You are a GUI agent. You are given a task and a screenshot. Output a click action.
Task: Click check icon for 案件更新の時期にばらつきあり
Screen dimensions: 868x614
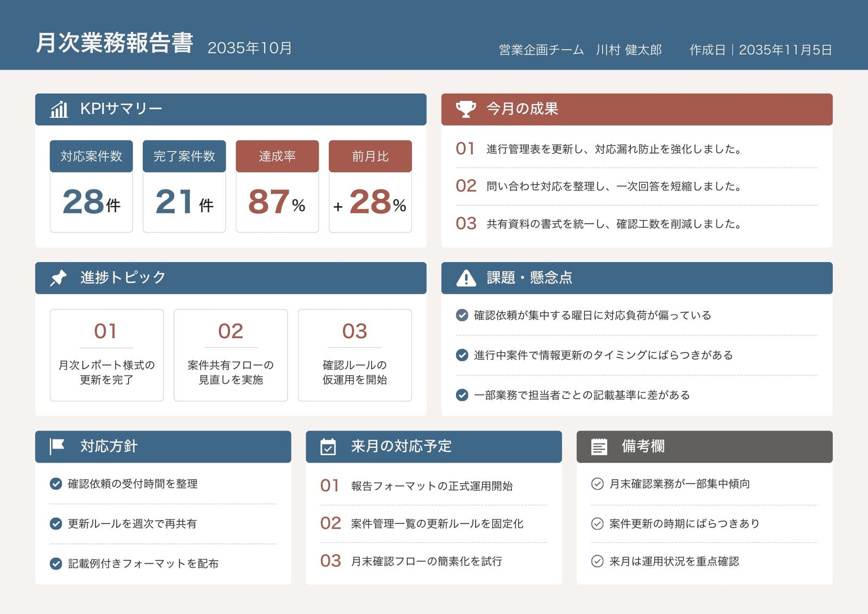coord(597,524)
